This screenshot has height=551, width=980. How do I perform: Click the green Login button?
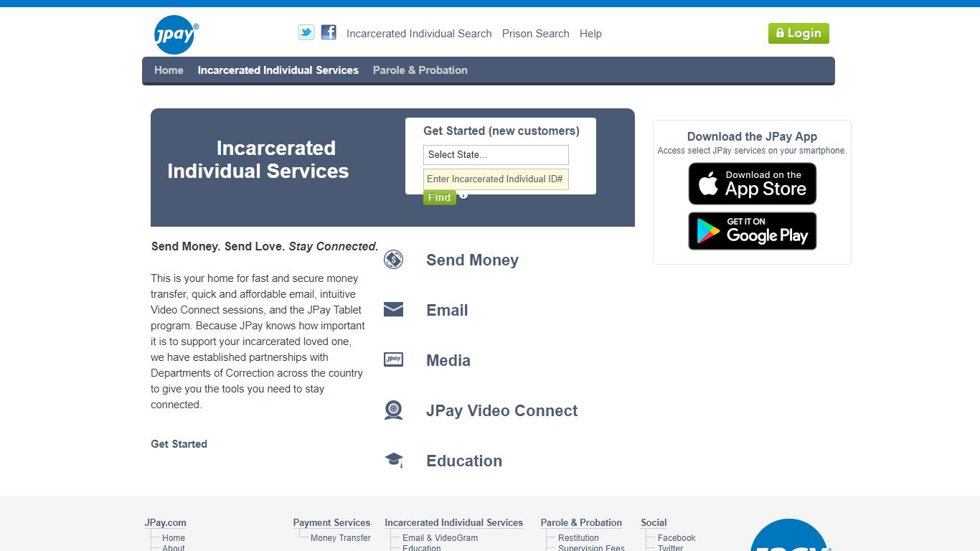798,33
